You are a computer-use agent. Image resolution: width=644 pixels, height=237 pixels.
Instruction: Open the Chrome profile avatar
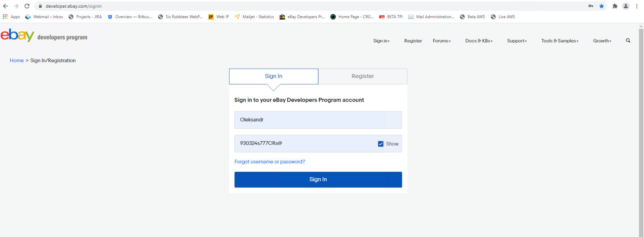pos(626,6)
